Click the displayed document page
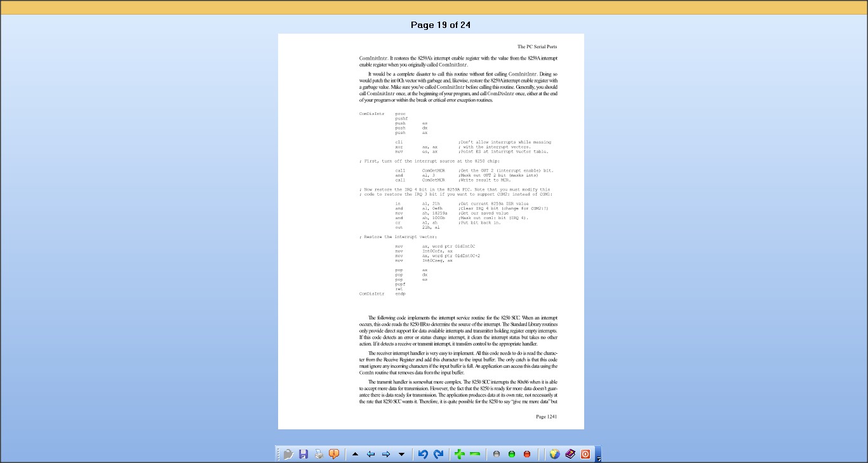The width and height of the screenshot is (868, 463). pyautogui.click(x=431, y=231)
